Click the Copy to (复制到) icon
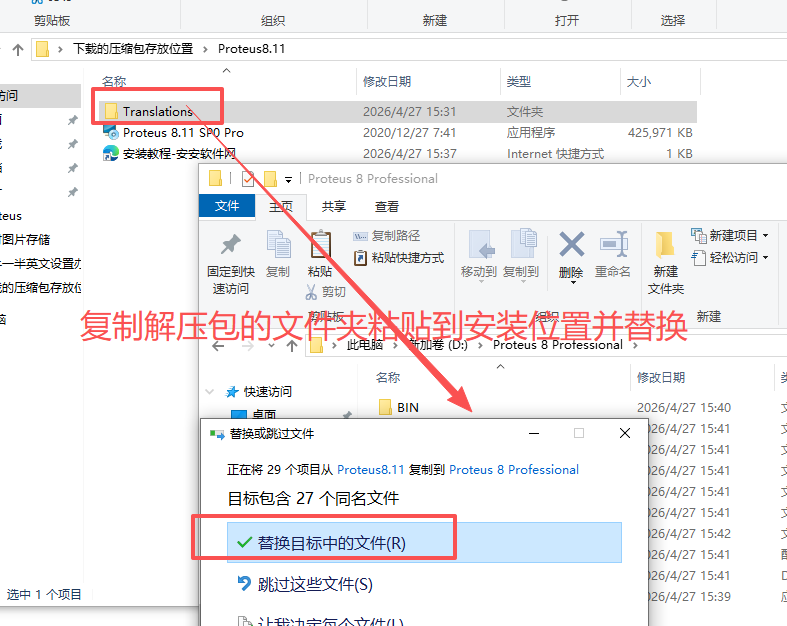Image resolution: width=787 pixels, height=626 pixels. pos(523,244)
